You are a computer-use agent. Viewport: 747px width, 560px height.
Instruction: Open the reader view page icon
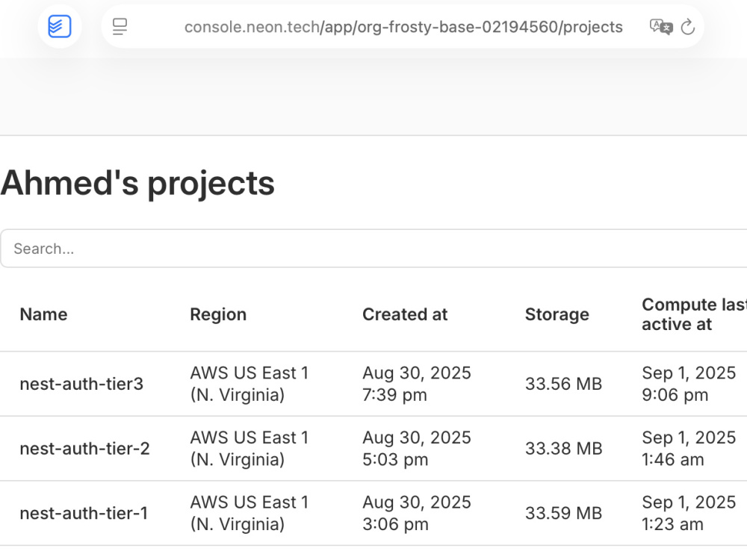[x=120, y=27]
